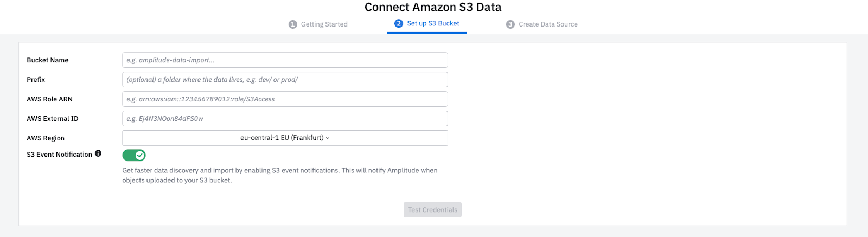This screenshot has height=237, width=868.
Task: Click the chevron after EU (Frankfurt)
Action: [328, 138]
